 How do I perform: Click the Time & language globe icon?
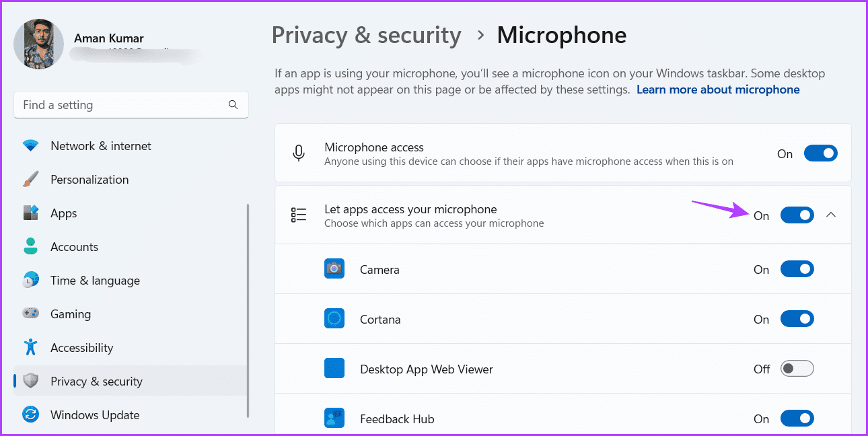pyautogui.click(x=30, y=281)
